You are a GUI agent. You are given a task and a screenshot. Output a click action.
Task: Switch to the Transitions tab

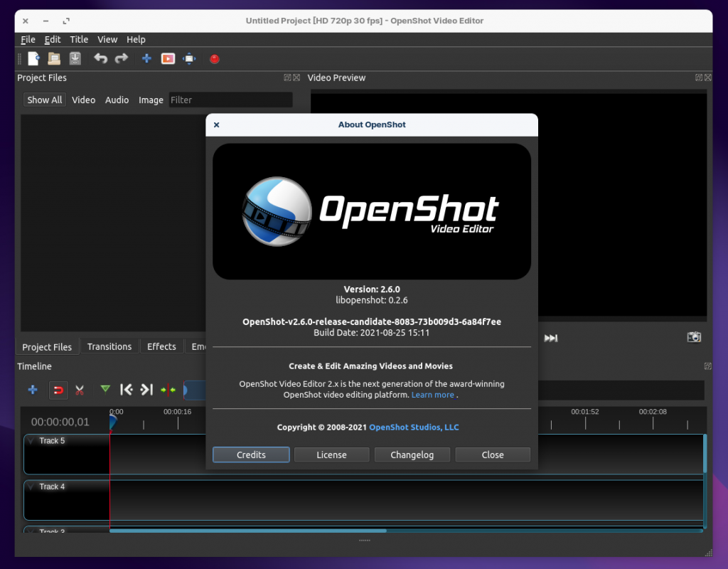point(109,347)
